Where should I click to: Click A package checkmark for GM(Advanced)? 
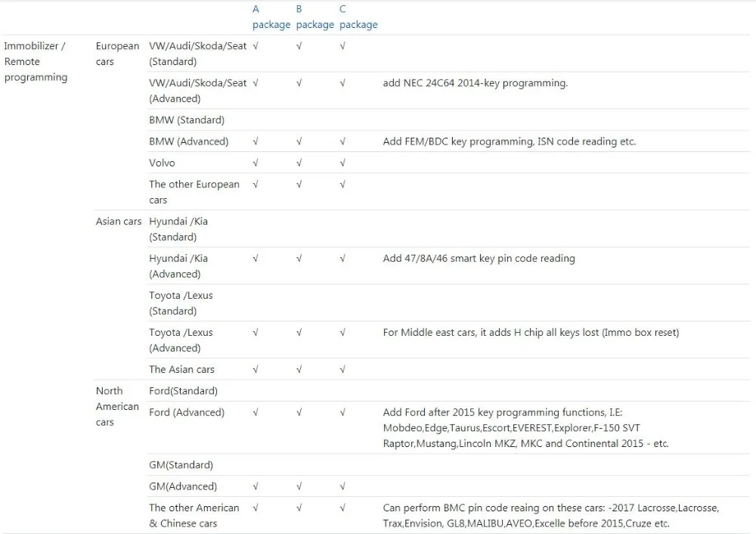(256, 486)
